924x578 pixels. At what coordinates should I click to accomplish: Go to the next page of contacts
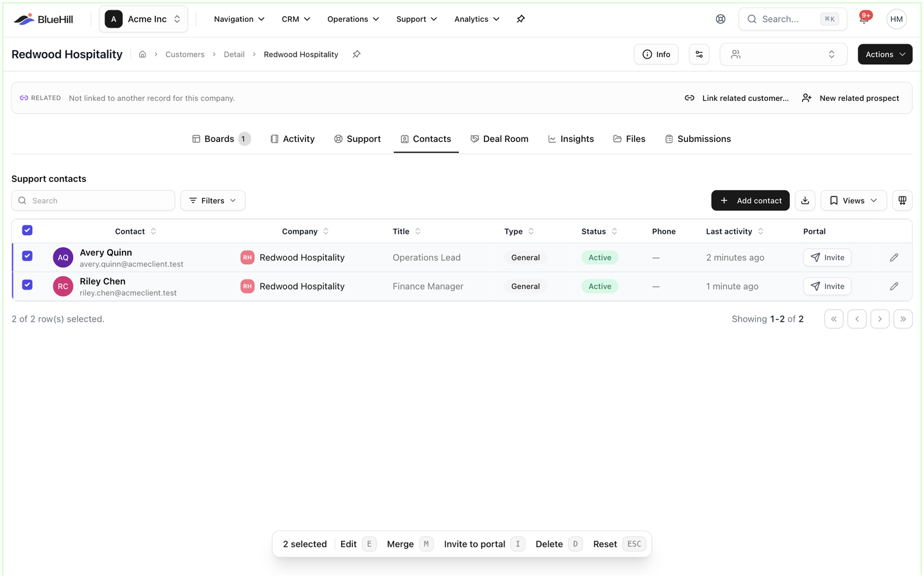pos(880,319)
